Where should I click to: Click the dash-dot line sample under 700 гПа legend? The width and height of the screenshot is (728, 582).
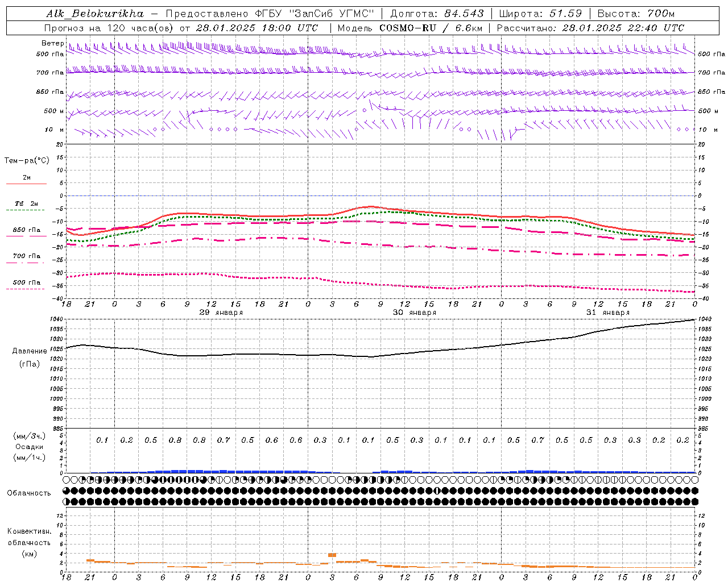click(x=25, y=263)
